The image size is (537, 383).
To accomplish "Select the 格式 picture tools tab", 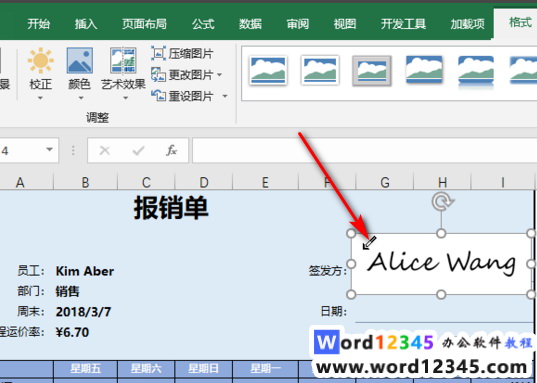I will [x=520, y=23].
